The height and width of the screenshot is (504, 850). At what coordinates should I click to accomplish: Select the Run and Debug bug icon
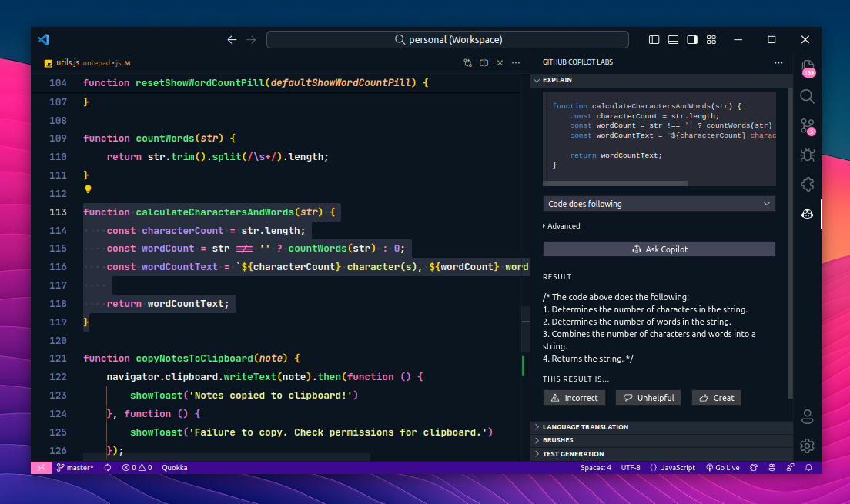(807, 155)
